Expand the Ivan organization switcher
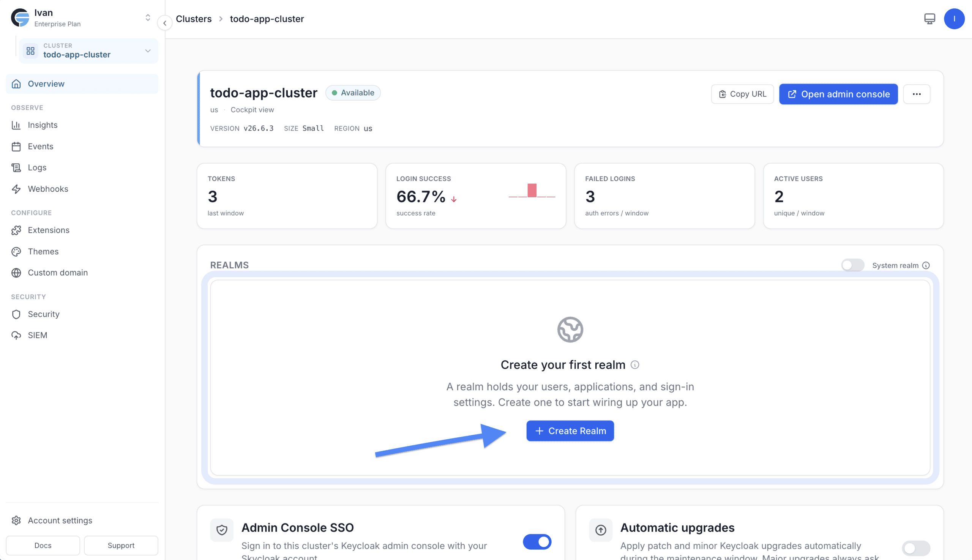This screenshot has width=972, height=560. coord(148,18)
